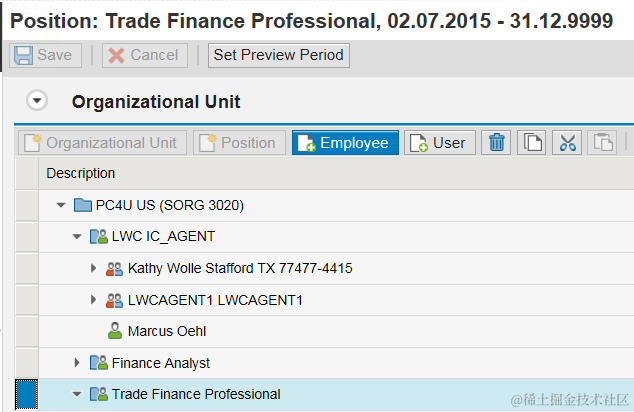Add an Employee to the position

click(x=345, y=143)
